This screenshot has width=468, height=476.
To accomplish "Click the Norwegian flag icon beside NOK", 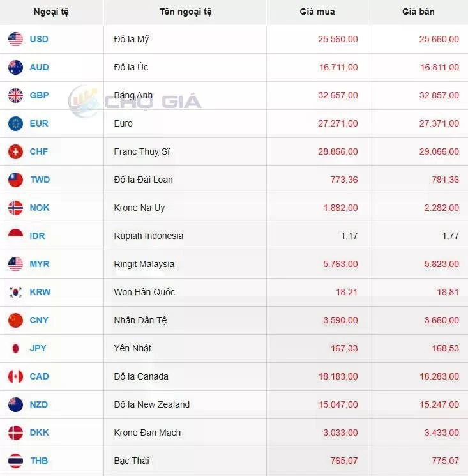I will click(16, 208).
